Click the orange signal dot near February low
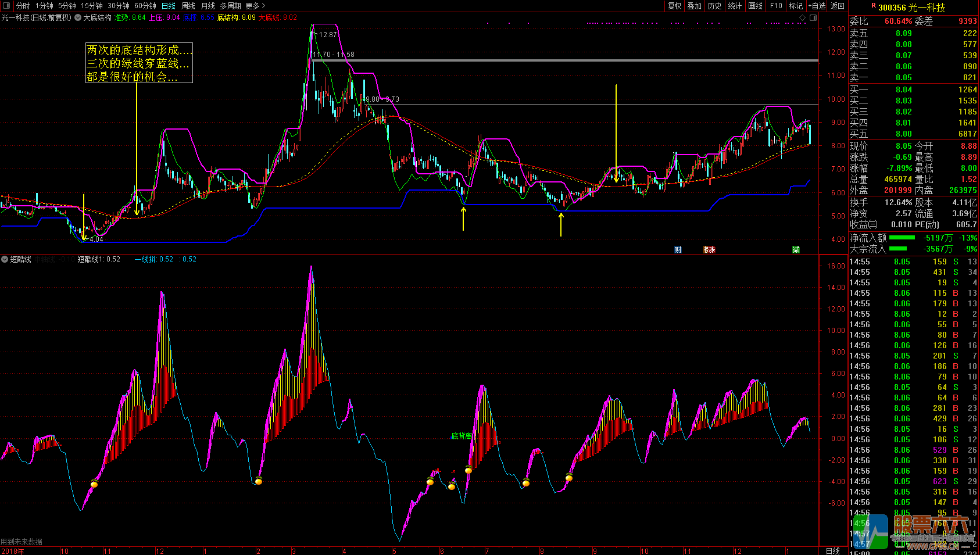Screen dimensions: 980x555 coord(259,481)
